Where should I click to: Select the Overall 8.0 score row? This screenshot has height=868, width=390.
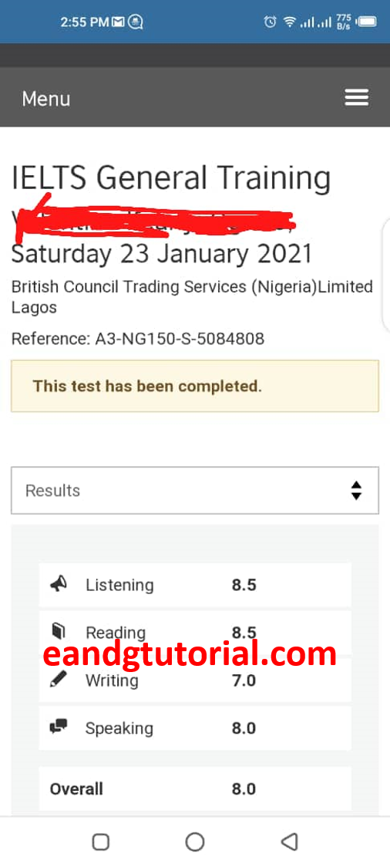click(x=195, y=789)
